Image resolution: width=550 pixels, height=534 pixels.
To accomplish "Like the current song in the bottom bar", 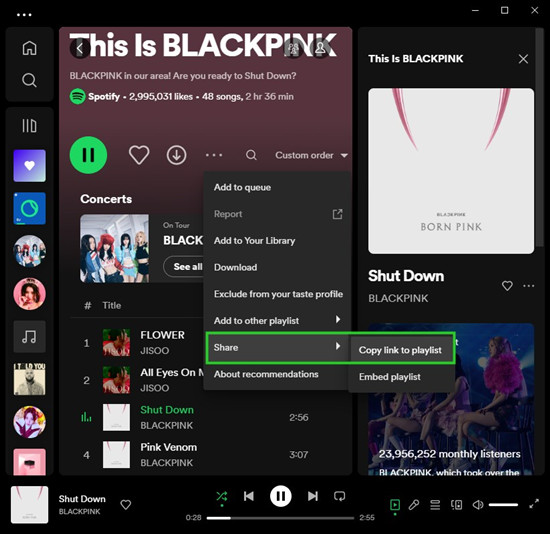I will coord(126,505).
